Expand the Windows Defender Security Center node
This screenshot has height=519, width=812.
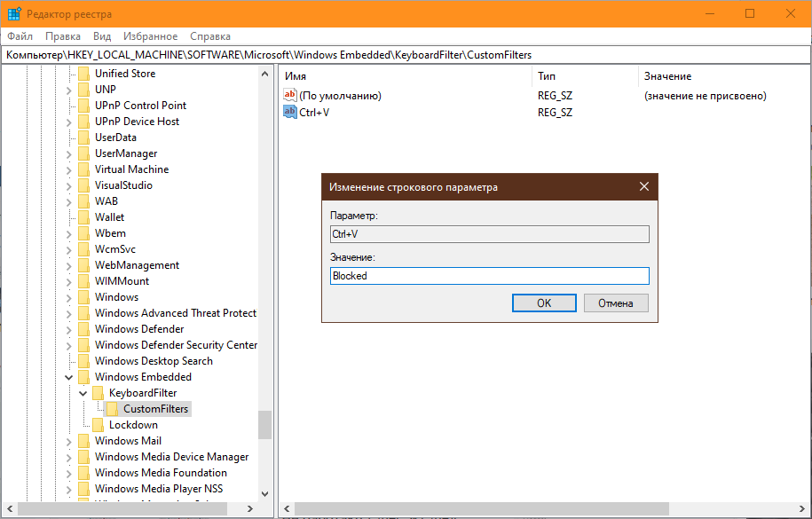pos(69,345)
